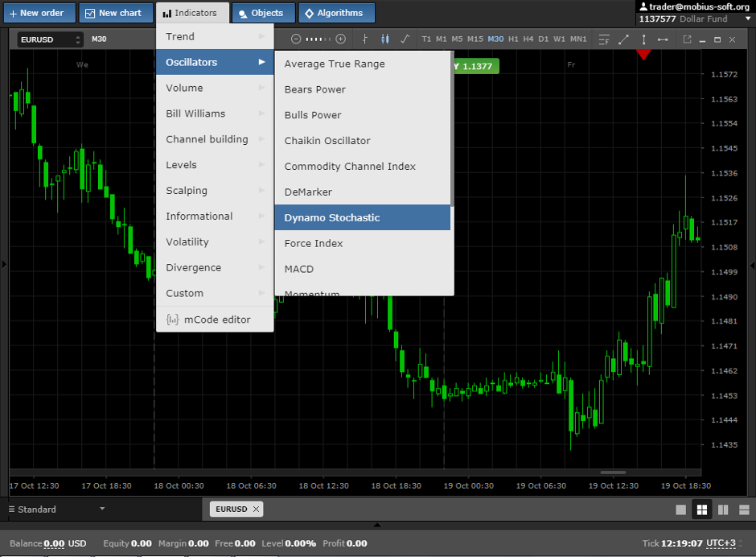The image size is (756, 557).
Task: Switch to candlestick chart type
Action: (384, 39)
